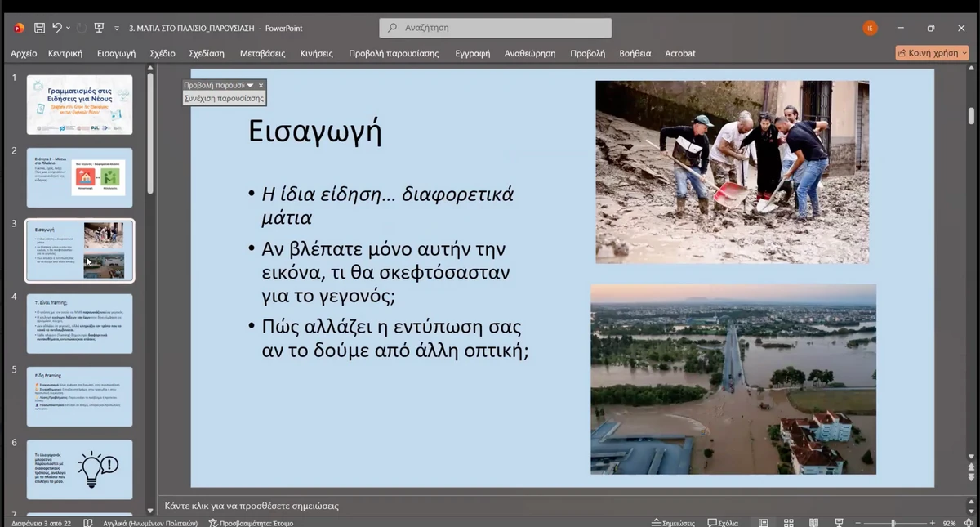Open Customize Quick Access Toolbar dropdown
This screenshot has width=980, height=527.
click(117, 28)
